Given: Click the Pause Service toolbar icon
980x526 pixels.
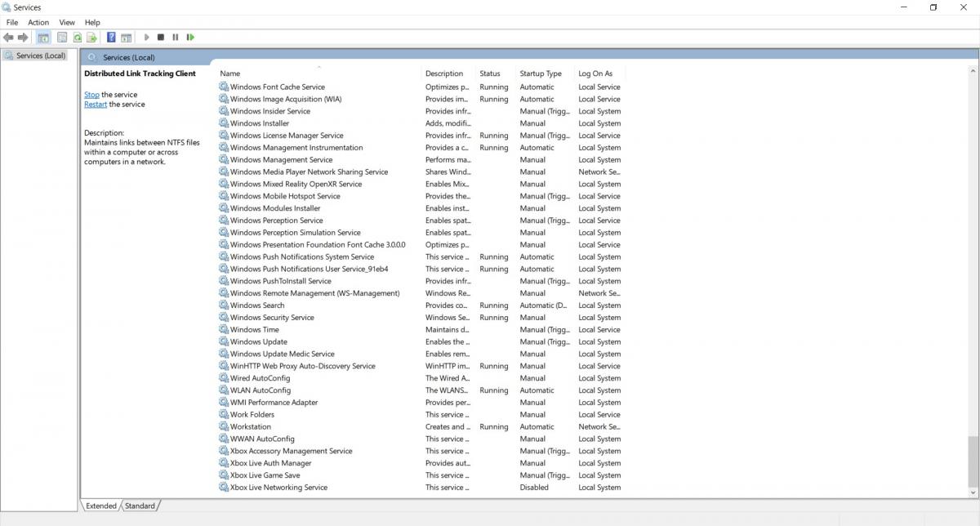Looking at the screenshot, I should point(176,38).
